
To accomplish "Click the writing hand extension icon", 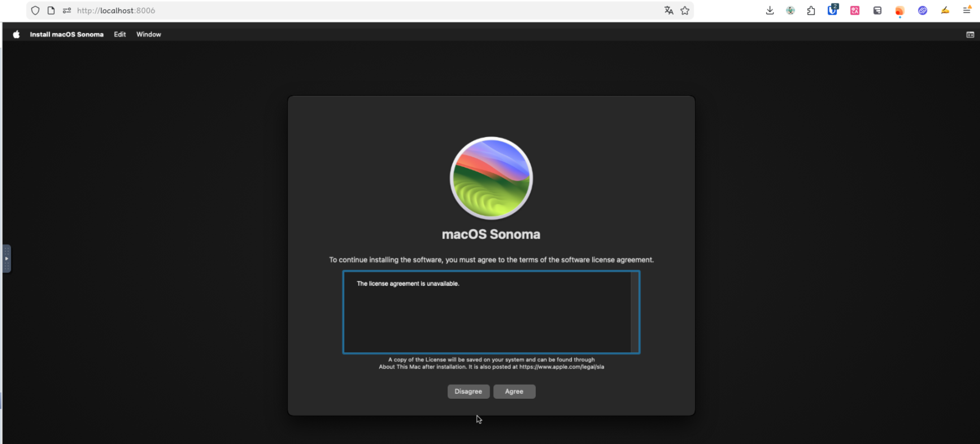I will [x=945, y=11].
